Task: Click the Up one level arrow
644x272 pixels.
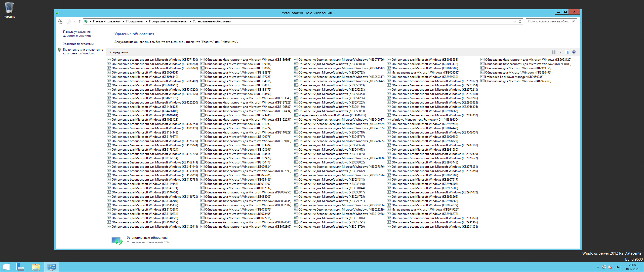Action: pos(80,21)
